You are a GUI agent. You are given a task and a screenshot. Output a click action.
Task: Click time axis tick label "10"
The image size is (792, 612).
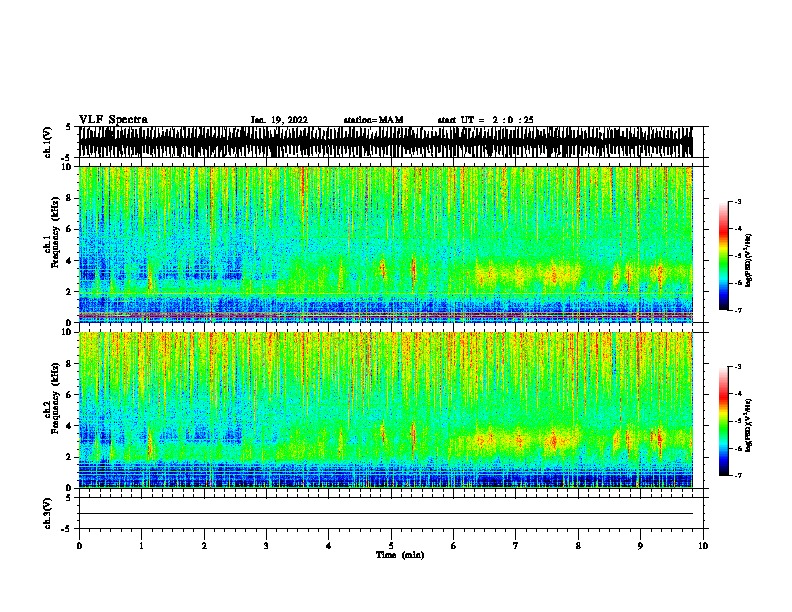(x=703, y=545)
